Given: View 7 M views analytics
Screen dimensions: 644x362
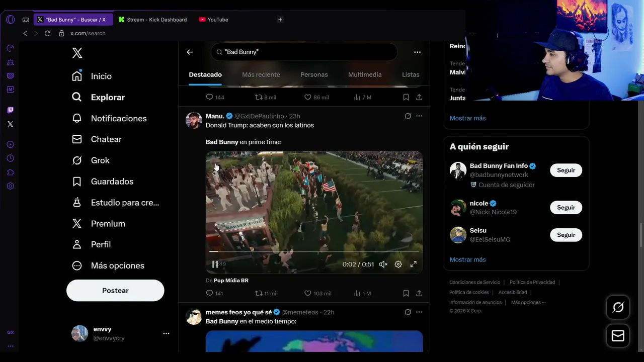Looking at the screenshot, I should pyautogui.click(x=362, y=97).
